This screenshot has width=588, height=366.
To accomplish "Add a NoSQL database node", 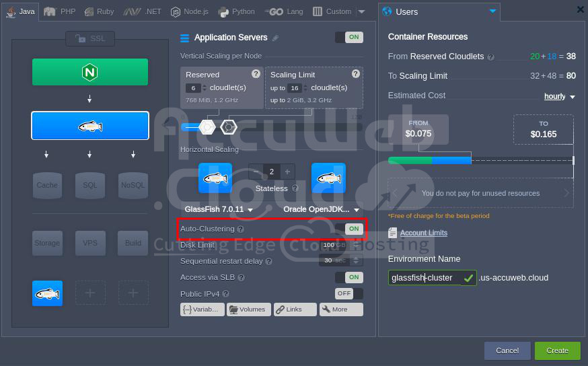I will point(133,185).
